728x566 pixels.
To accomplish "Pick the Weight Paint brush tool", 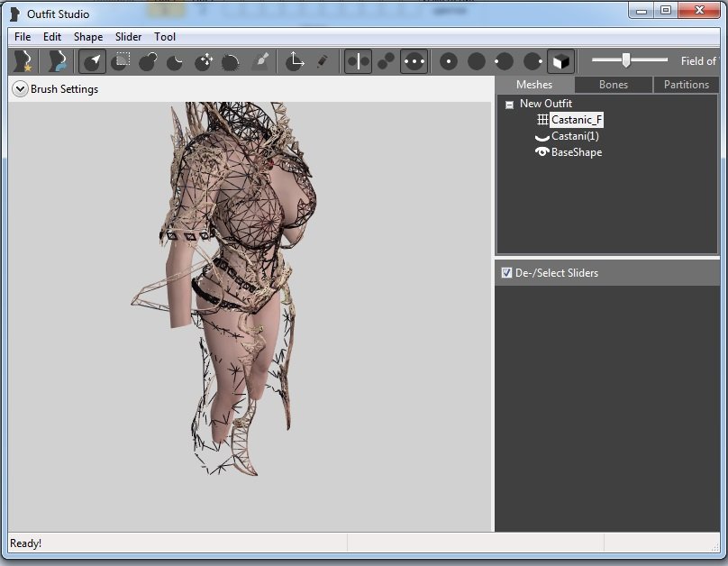I will (x=260, y=61).
